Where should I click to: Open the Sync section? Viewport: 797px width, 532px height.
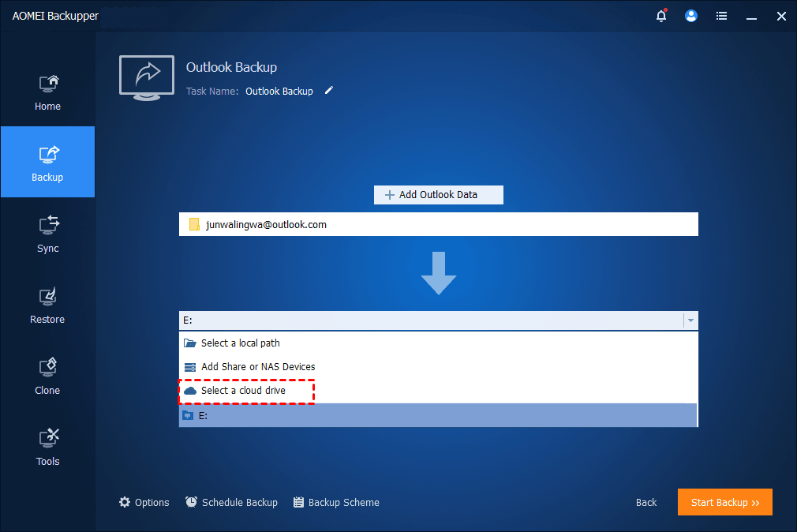pos(47,234)
